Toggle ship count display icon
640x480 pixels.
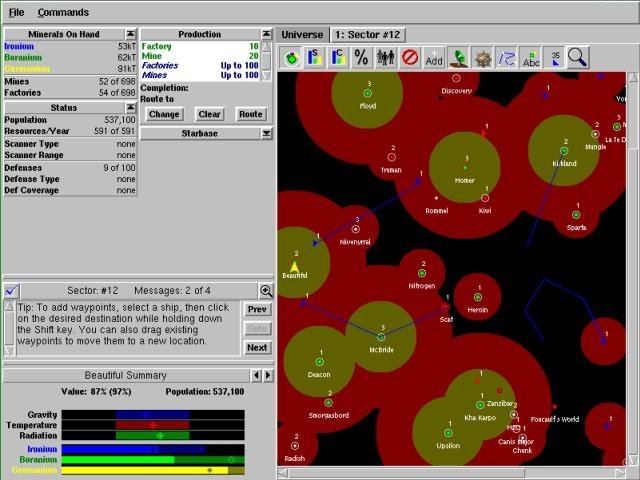click(555, 58)
